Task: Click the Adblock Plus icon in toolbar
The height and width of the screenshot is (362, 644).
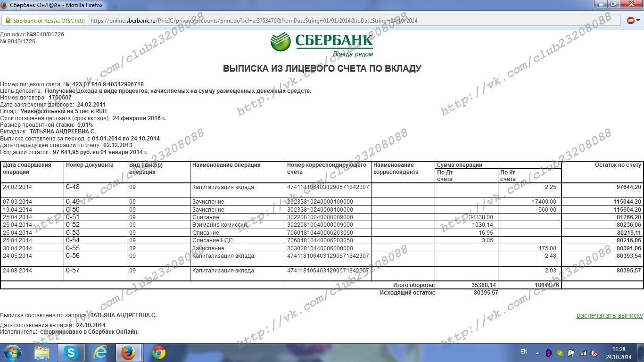Action: [631, 20]
